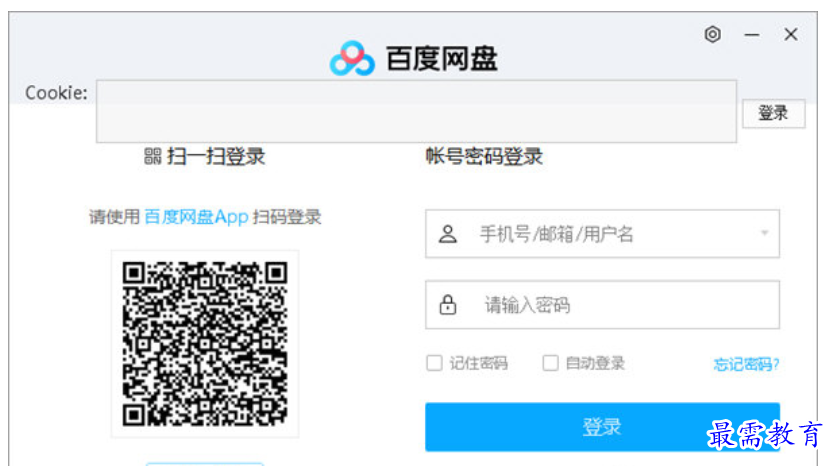This screenshot has height=466, width=831.
Task: Click the 百度网盘 title text
Action: coord(441,58)
